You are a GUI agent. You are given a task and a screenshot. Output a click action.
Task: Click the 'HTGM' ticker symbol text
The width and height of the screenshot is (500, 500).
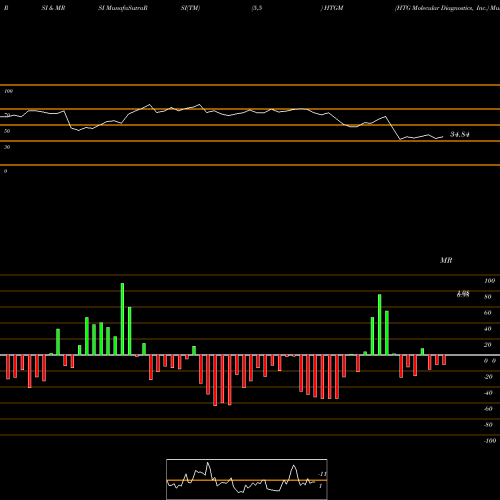point(333,8)
